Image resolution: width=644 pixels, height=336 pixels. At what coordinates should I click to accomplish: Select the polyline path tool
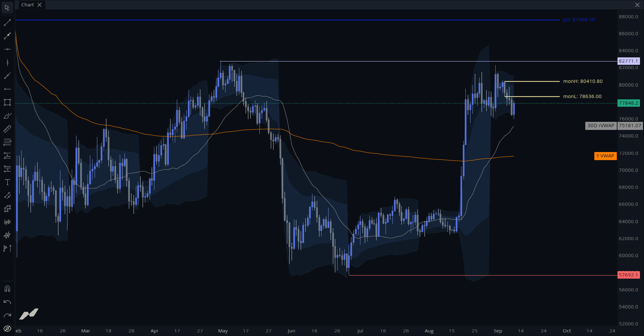7,209
